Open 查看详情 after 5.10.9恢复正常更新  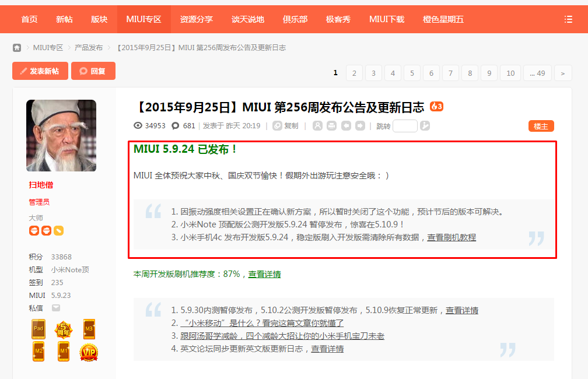pos(461,310)
